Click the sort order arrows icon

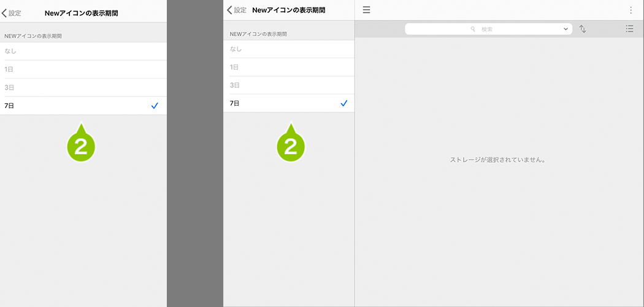click(583, 29)
